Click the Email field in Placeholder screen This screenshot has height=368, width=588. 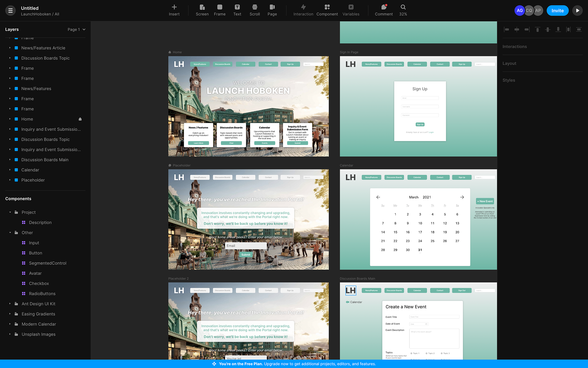tap(246, 246)
